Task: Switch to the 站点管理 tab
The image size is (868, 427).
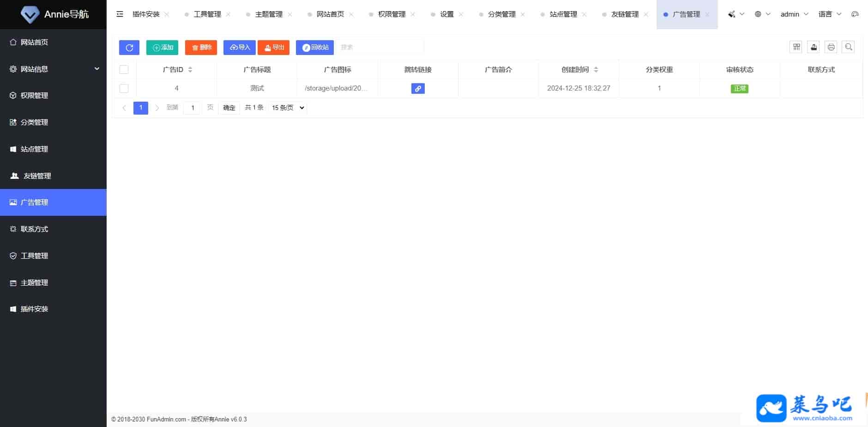Action: [x=563, y=14]
